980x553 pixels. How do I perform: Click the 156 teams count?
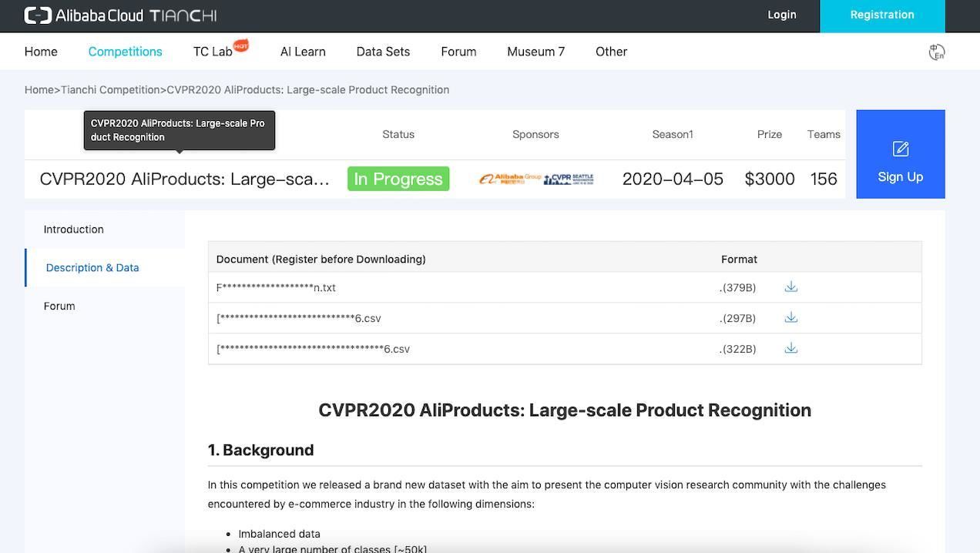pyautogui.click(x=824, y=179)
